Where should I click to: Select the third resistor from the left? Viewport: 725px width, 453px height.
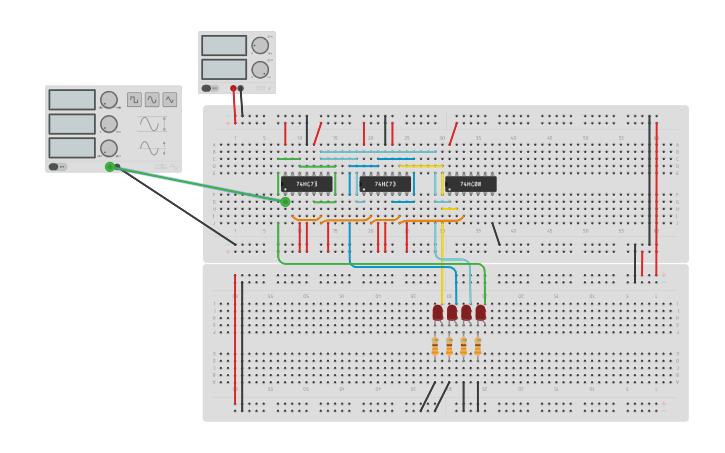click(x=464, y=346)
